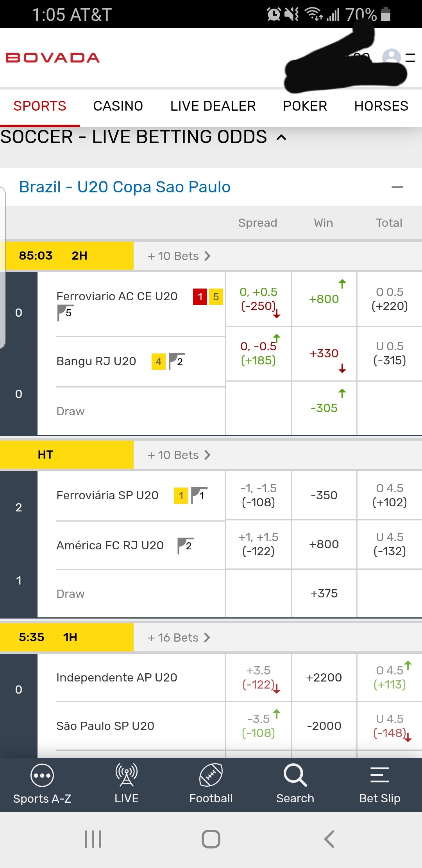422x868 pixels.
Task: Select Draw odds -305 in first match
Action: 324,408
